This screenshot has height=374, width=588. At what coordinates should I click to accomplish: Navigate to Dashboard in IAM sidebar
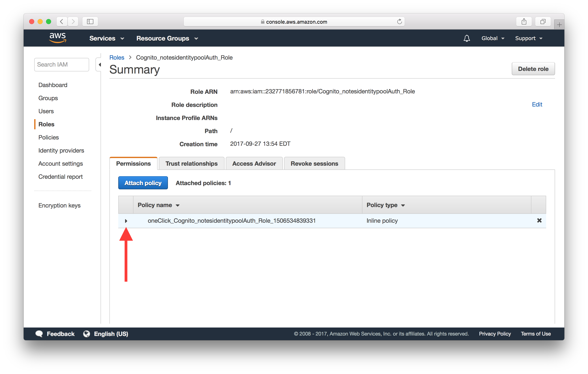coord(53,85)
